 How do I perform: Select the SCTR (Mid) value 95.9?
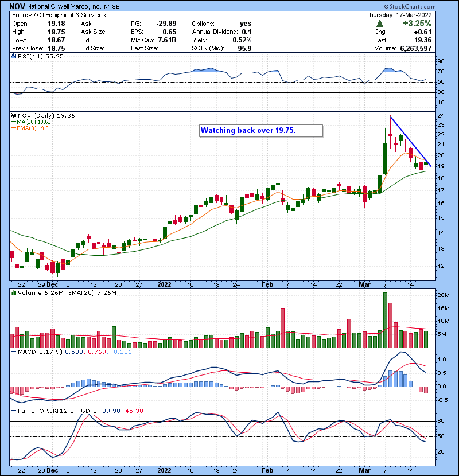click(244, 49)
